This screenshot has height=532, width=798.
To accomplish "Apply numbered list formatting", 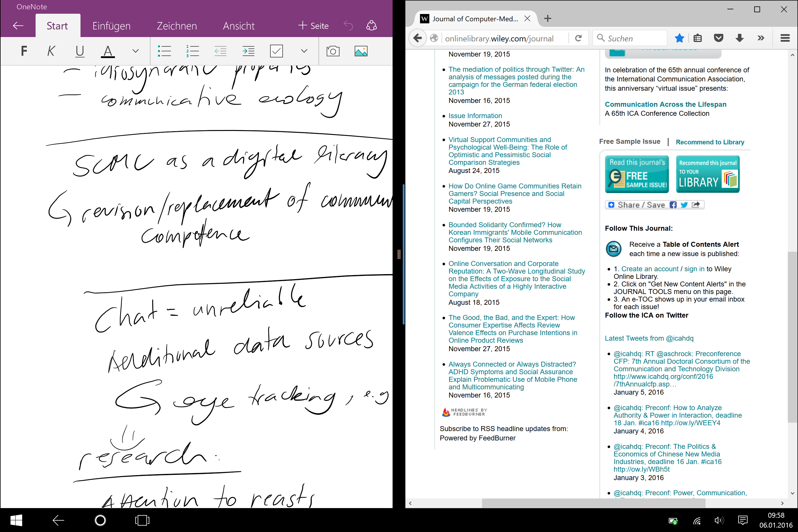I will tap(192, 51).
